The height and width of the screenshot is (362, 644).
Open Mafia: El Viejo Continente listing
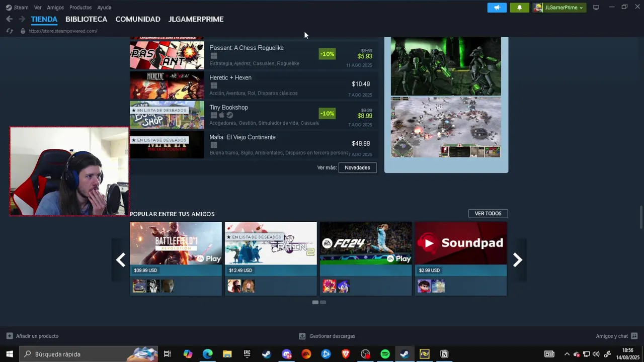254,145
